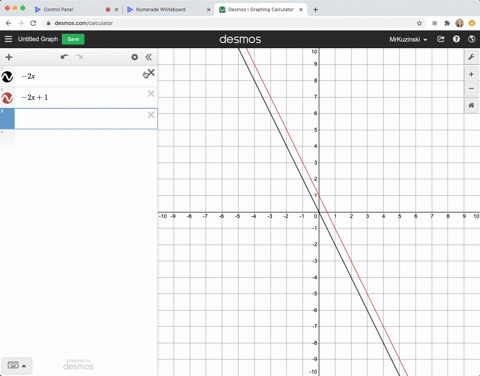Close the Control Panel tab
Image resolution: width=480 pixels, height=376 pixels.
pos(116,10)
